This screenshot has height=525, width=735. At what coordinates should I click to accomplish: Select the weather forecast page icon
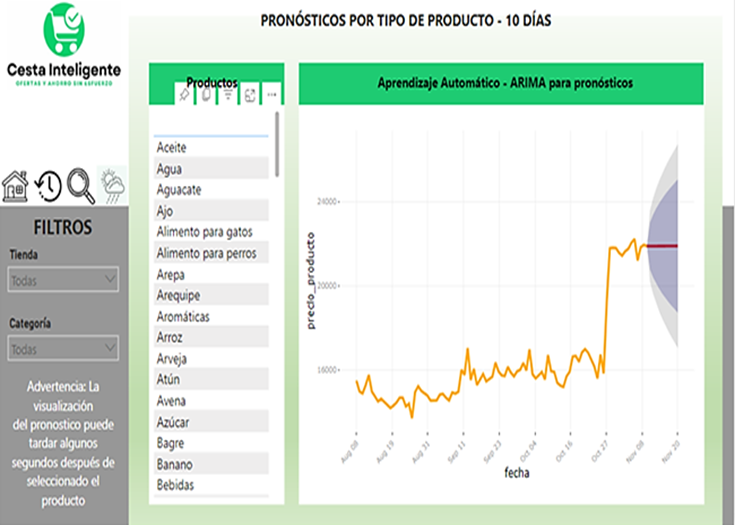pyautogui.click(x=112, y=185)
